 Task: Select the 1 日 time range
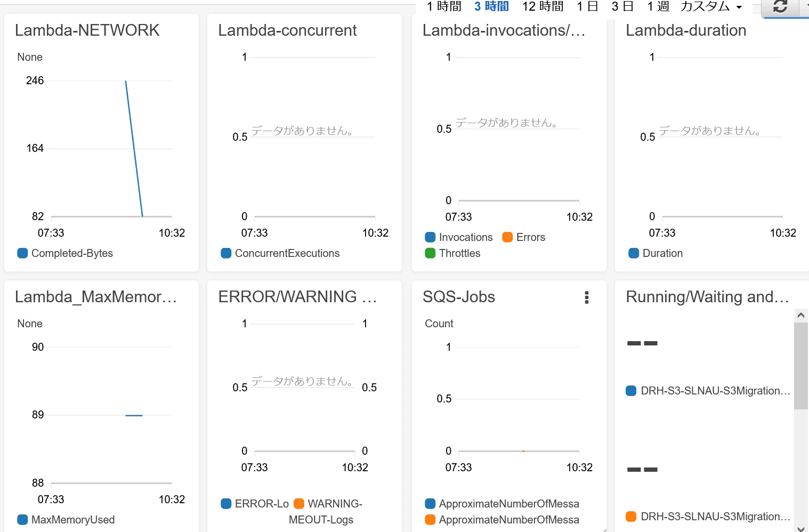pos(587,6)
